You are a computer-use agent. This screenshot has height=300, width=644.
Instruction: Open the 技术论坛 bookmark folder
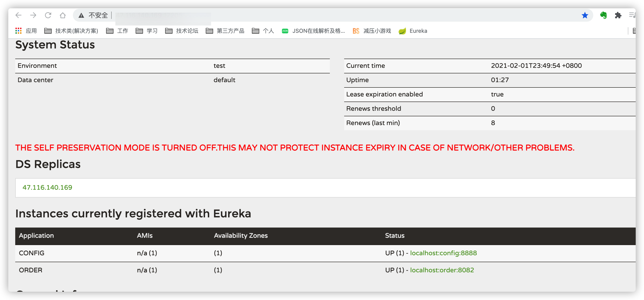(x=182, y=31)
